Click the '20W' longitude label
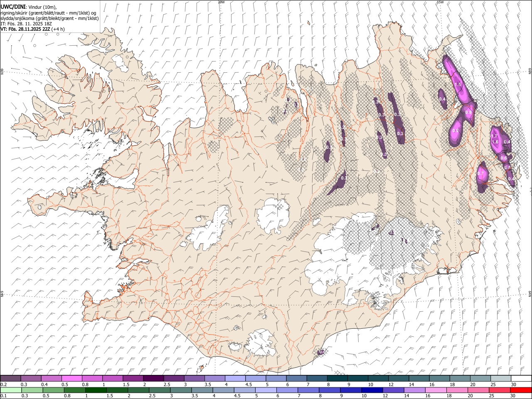Image resolution: width=532 pixels, height=399 pixels. click(x=221, y=2)
